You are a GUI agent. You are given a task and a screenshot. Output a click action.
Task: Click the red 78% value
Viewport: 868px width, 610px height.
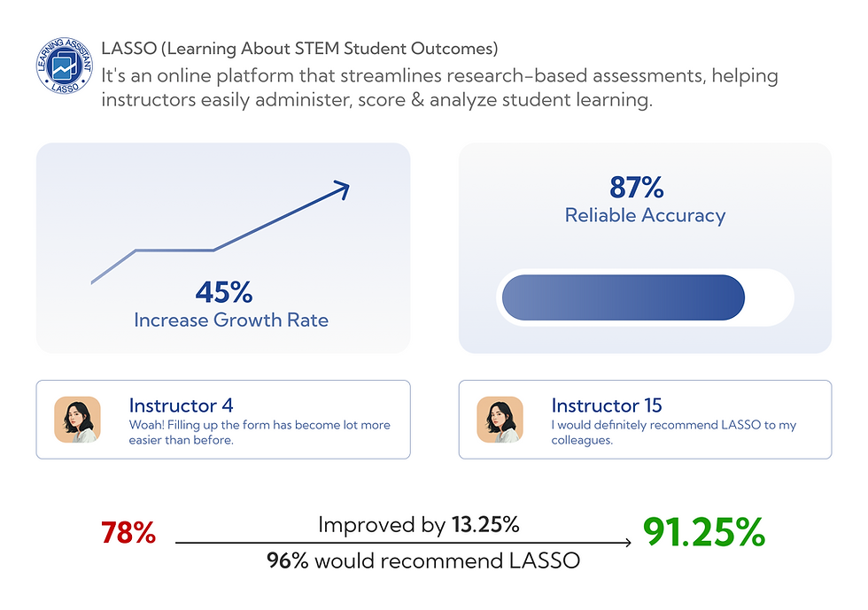click(x=128, y=534)
